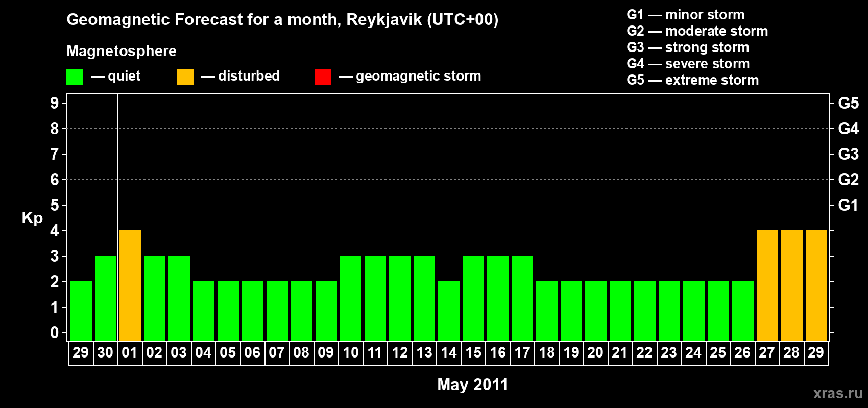868x408 pixels.
Task: Click the date label 30 on axis
Action: coord(105,353)
